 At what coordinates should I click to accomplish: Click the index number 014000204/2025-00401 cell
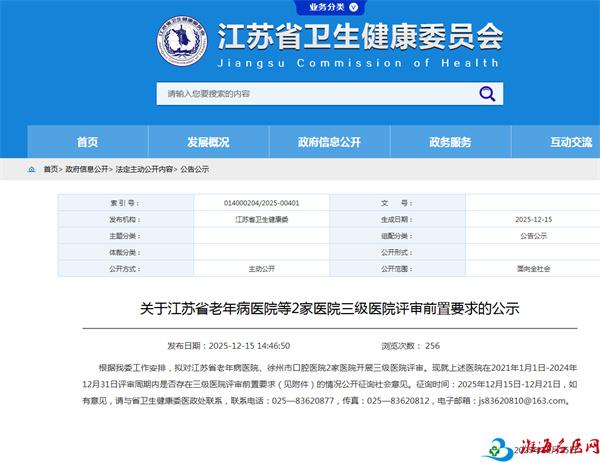(x=262, y=202)
